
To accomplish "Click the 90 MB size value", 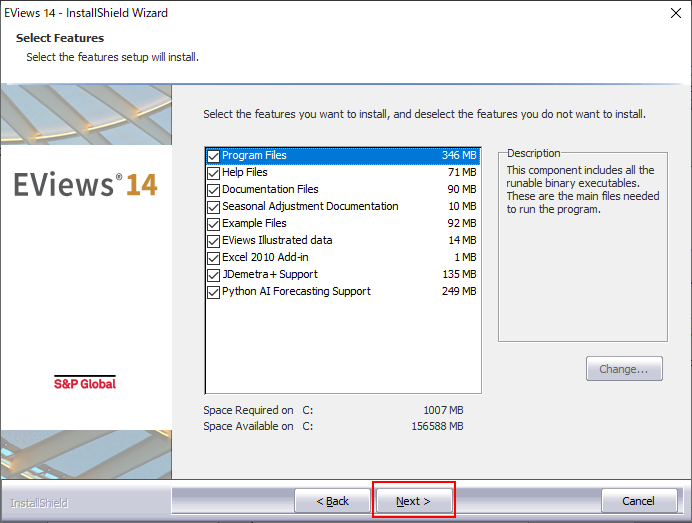I will click(x=462, y=189).
